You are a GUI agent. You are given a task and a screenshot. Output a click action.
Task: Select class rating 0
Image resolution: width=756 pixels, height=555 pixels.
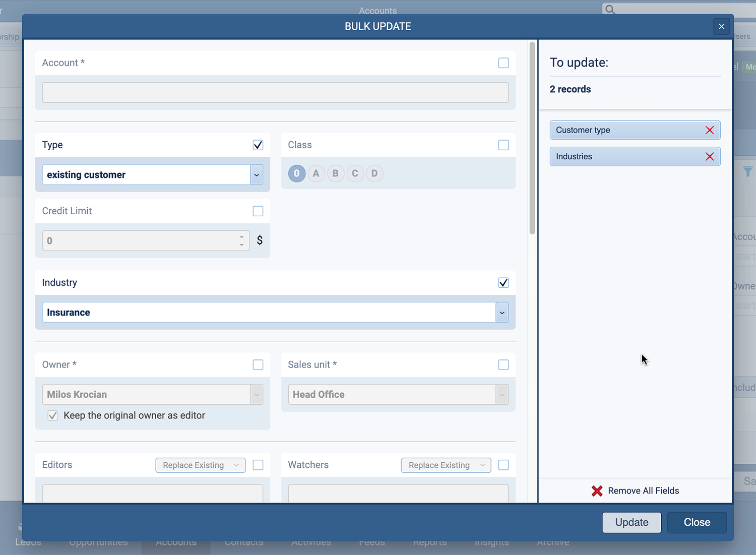296,173
